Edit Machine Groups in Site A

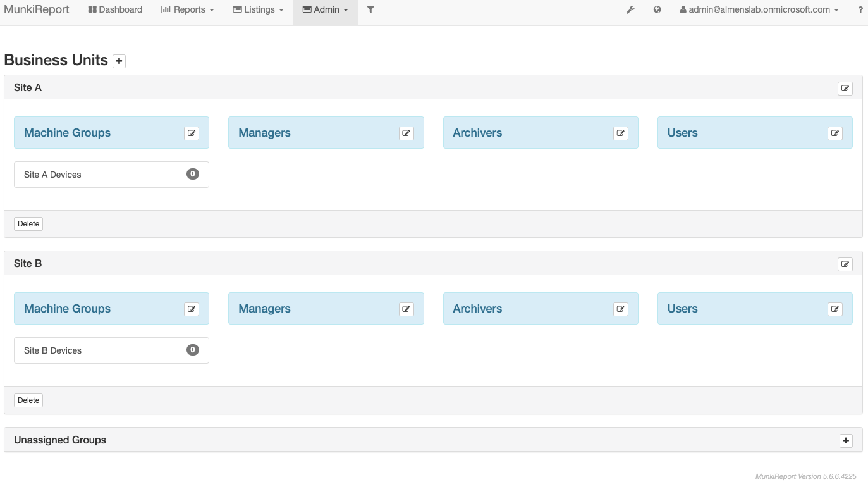click(192, 133)
